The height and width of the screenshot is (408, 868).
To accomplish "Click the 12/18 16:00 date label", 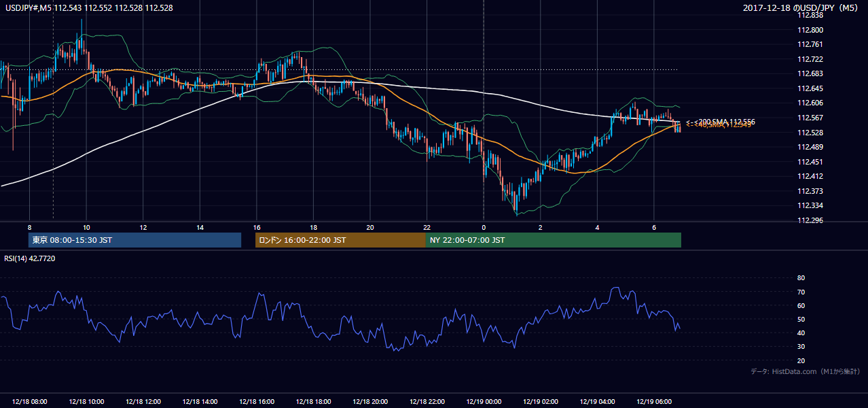I will click(257, 402).
